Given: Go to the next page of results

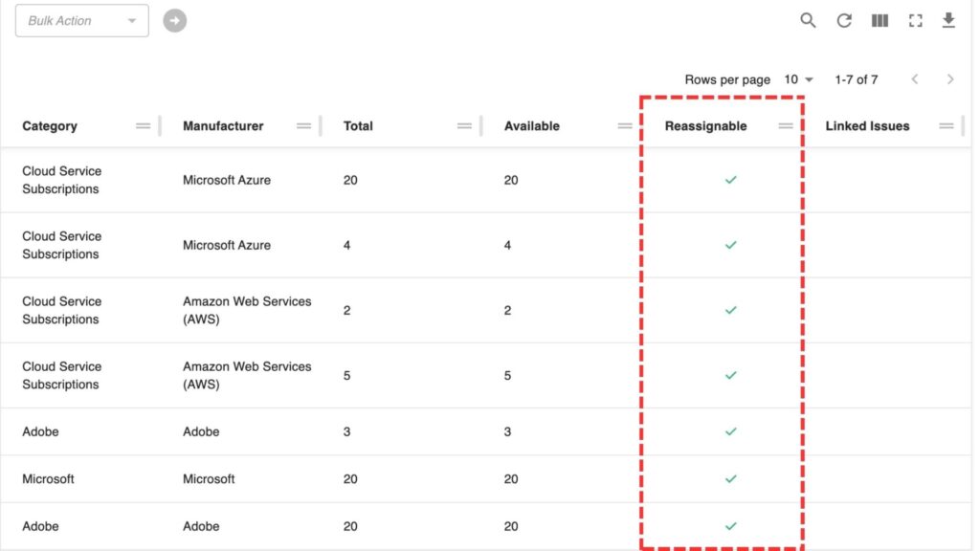Looking at the screenshot, I should point(949,79).
